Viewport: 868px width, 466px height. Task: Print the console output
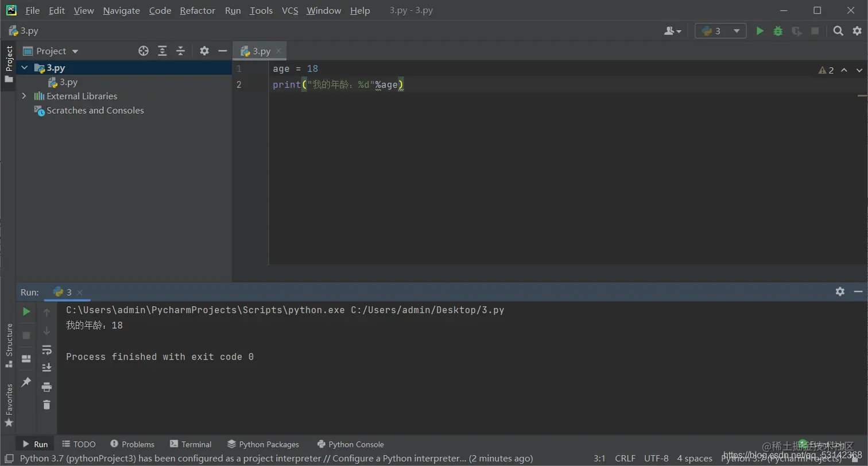click(x=46, y=387)
